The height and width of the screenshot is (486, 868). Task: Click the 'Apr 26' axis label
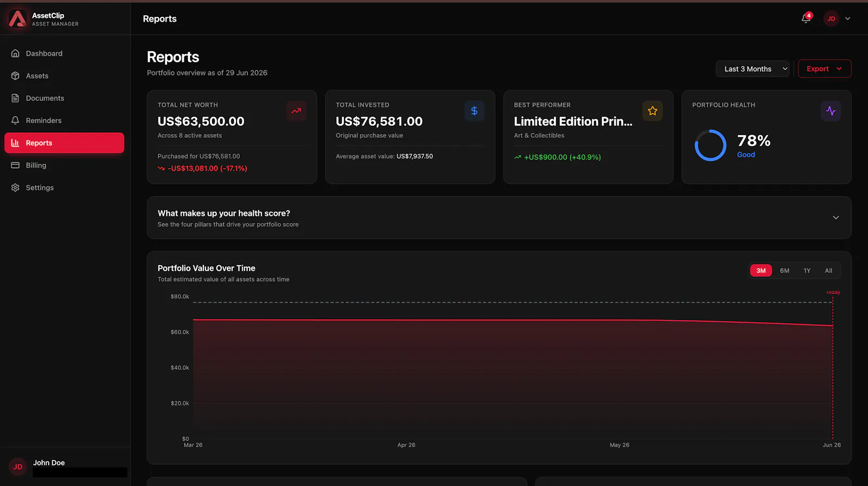406,445
